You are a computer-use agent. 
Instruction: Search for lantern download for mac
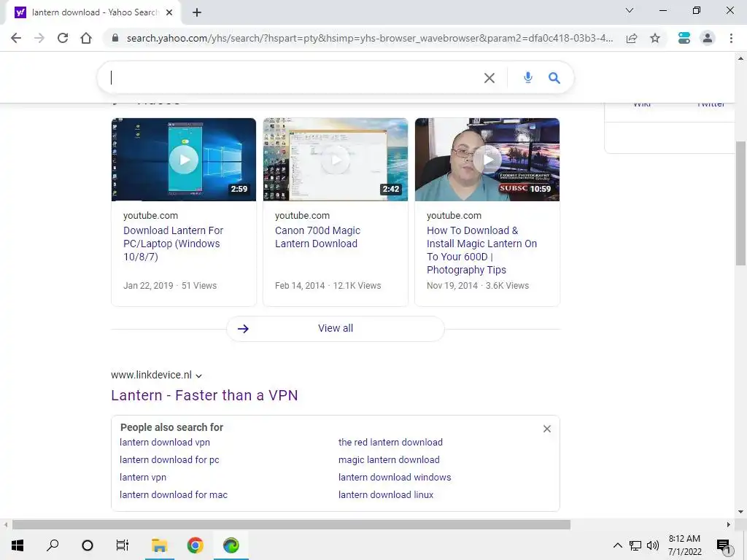[x=174, y=495]
